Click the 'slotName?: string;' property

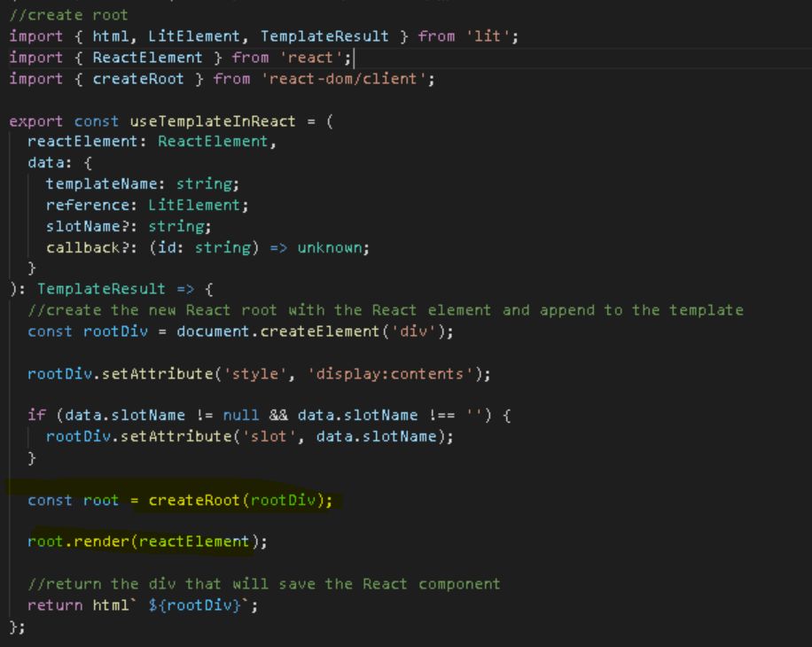pyautogui.click(x=129, y=226)
